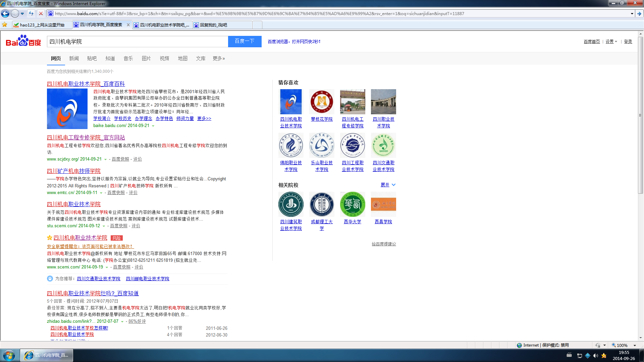Image resolution: width=644 pixels, height=362 pixels.
Task: Click 四川机电工程专修学院 gate photo
Action: click(353, 102)
